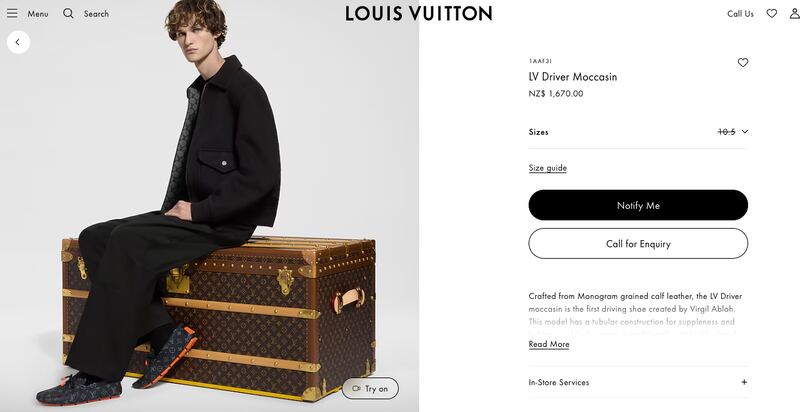Screen dimensions: 800x412
Task: Add LV Driver Moccasin to wishlist
Action: (x=743, y=63)
